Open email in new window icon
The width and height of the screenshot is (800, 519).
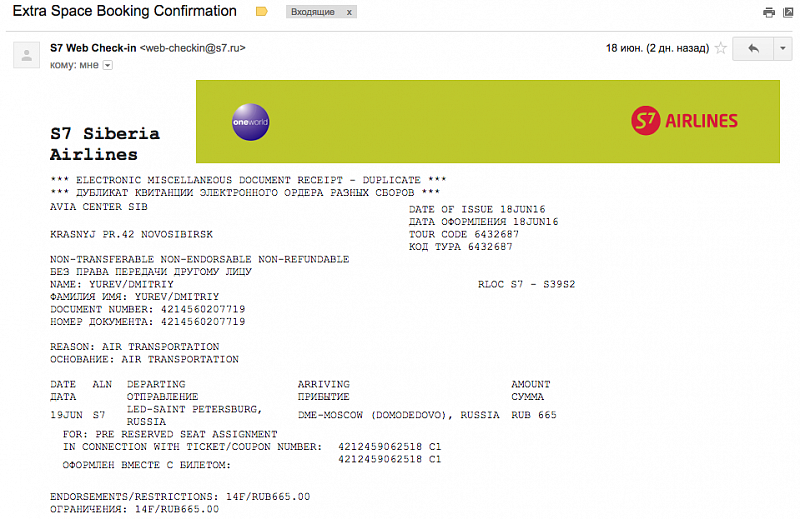[x=788, y=12]
